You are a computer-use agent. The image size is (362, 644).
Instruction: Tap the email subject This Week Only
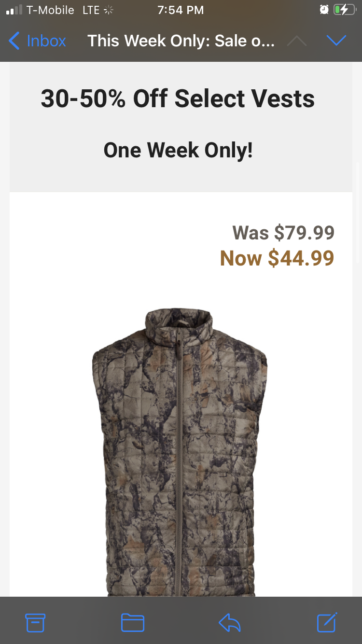tap(181, 41)
